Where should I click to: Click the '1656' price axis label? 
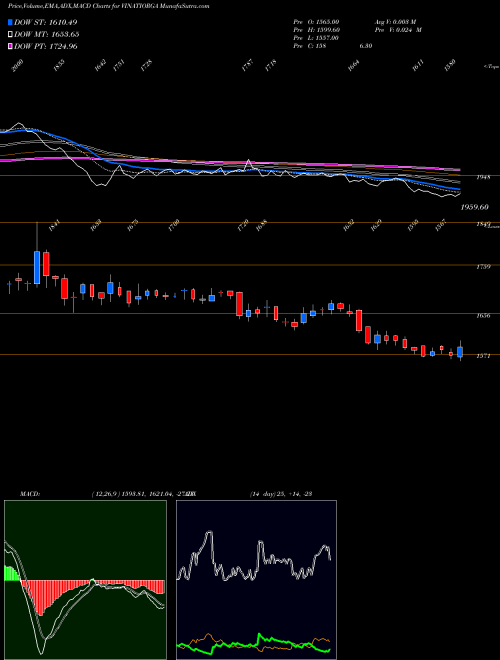click(x=483, y=316)
